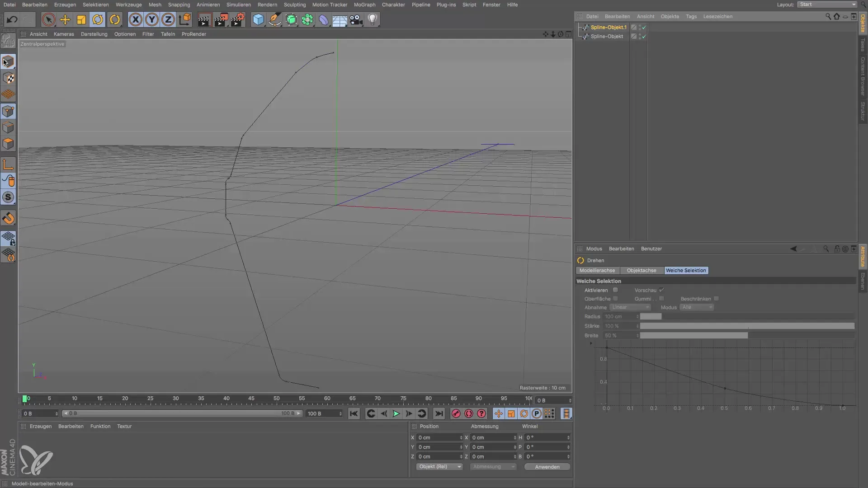
Task: Switch to the Modellierachse tab
Action: 597,270
